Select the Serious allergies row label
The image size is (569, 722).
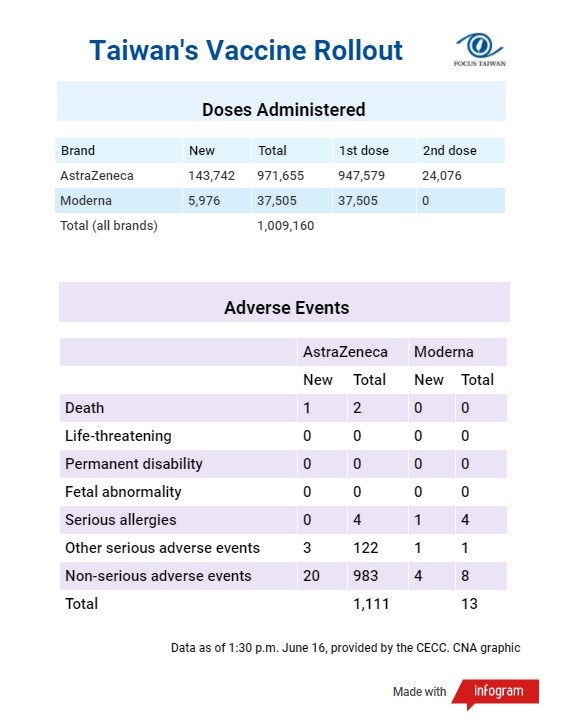point(121,520)
